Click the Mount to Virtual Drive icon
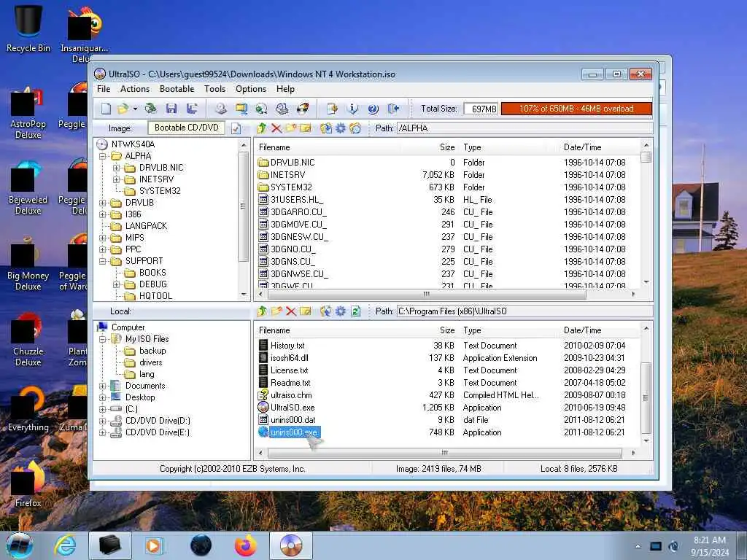The height and width of the screenshot is (560, 747). coord(282,109)
